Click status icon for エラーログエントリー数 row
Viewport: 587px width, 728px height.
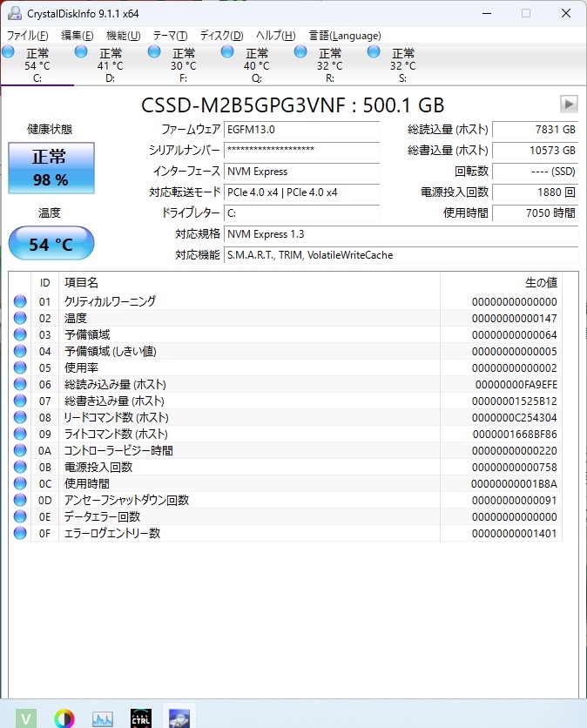[20, 533]
